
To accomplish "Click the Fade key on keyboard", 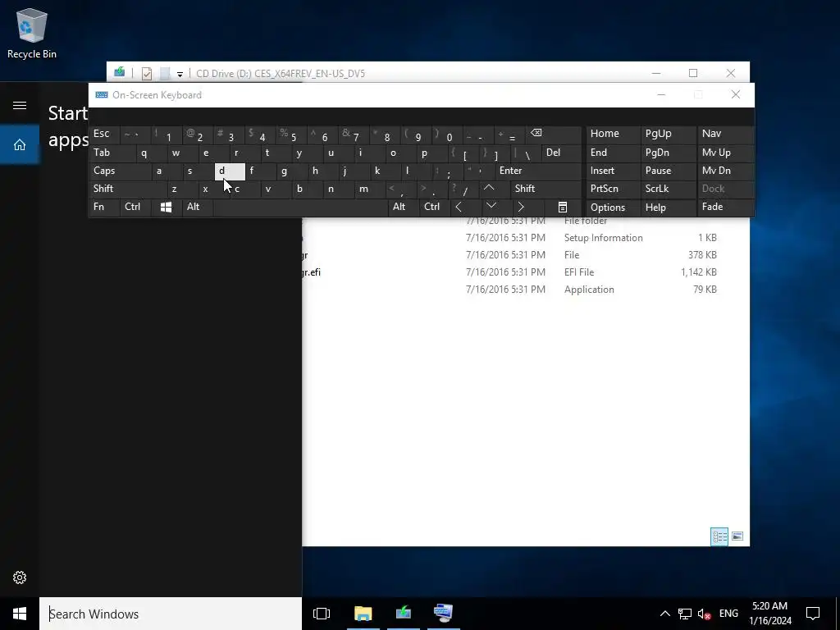I will point(725,207).
